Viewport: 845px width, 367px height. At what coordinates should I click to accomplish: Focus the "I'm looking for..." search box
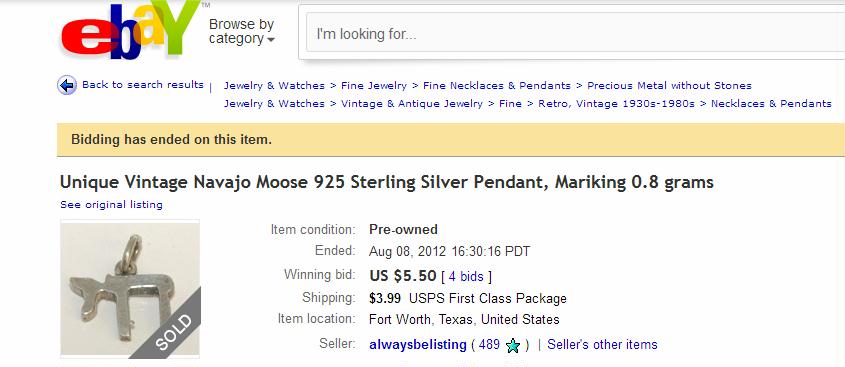[575, 34]
